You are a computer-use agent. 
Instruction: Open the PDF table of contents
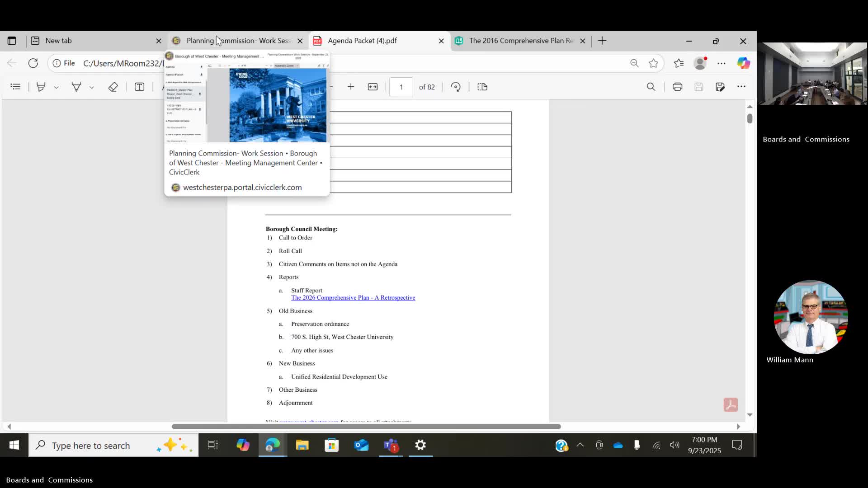(x=15, y=87)
